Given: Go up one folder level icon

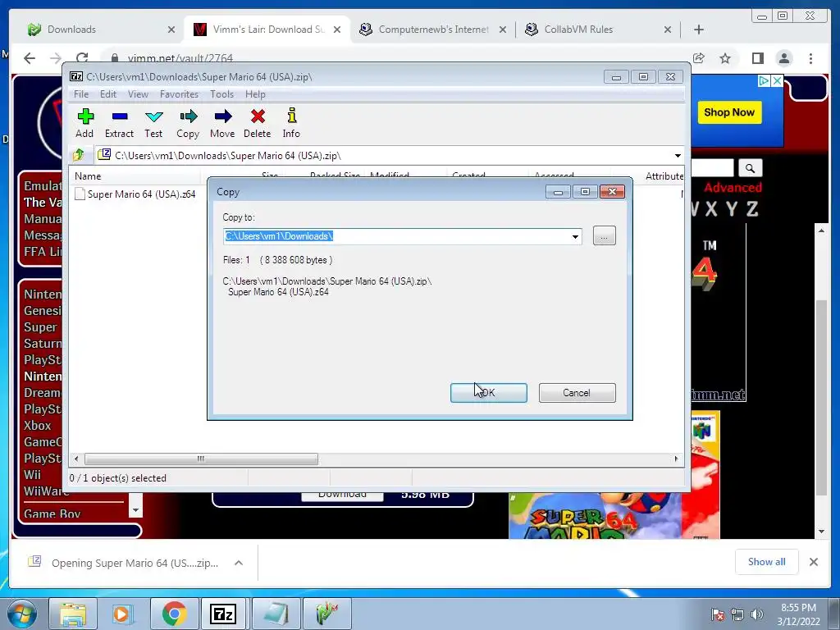Looking at the screenshot, I should pyautogui.click(x=79, y=155).
